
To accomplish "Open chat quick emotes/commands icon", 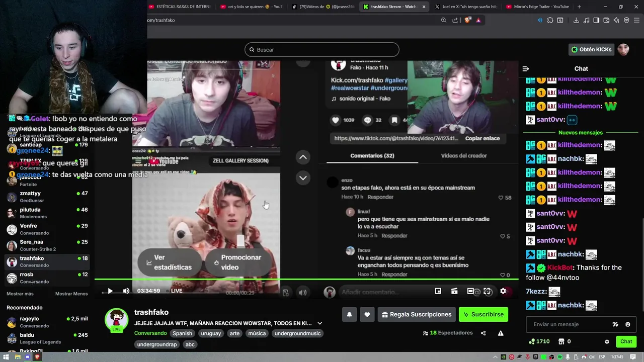I will pyautogui.click(x=615, y=324).
